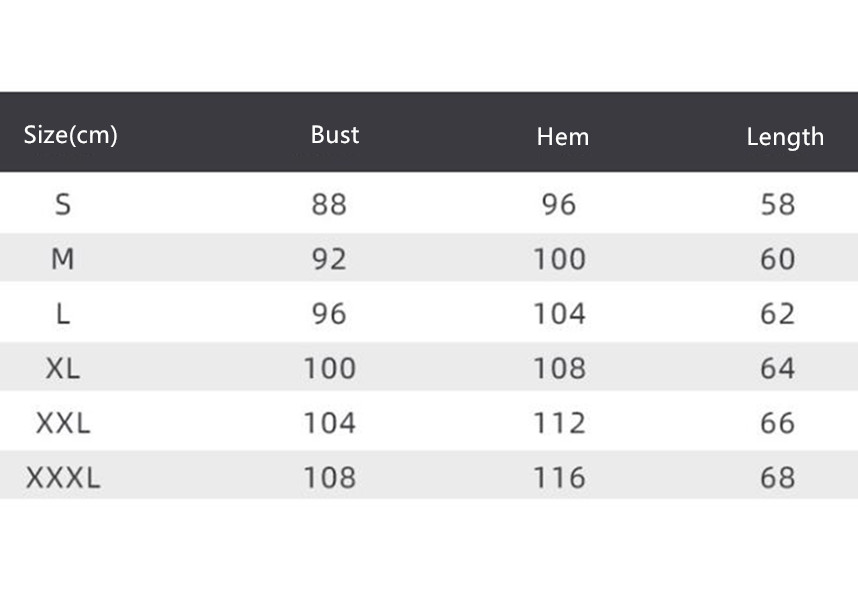Click the hem value 112 for size XXL
The width and height of the screenshot is (858, 600).
pyautogui.click(x=559, y=423)
